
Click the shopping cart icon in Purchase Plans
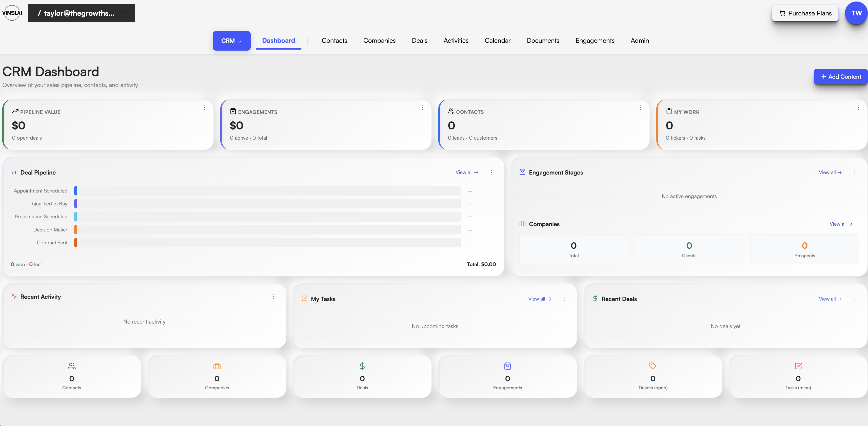[782, 13]
